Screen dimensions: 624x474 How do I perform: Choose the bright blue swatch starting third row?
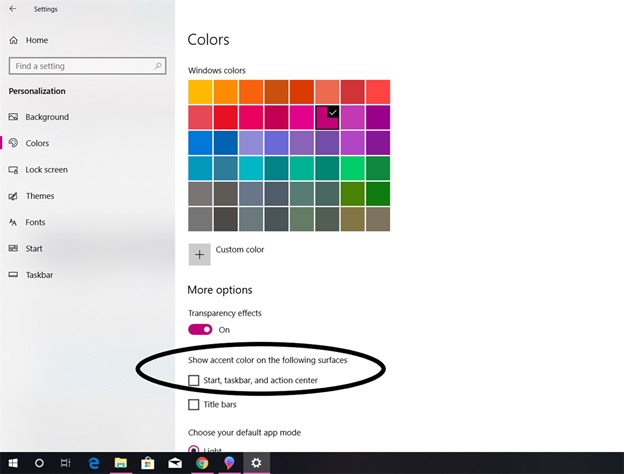click(200, 143)
